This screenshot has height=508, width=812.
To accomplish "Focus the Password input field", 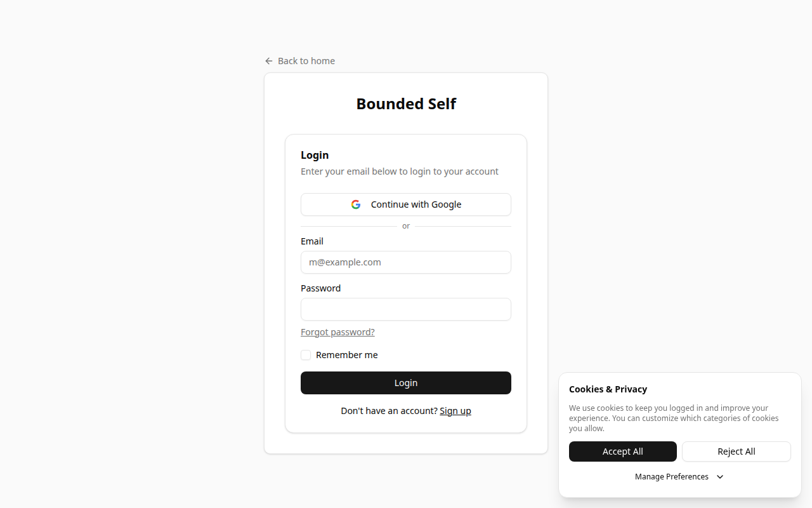I will click(x=405, y=309).
